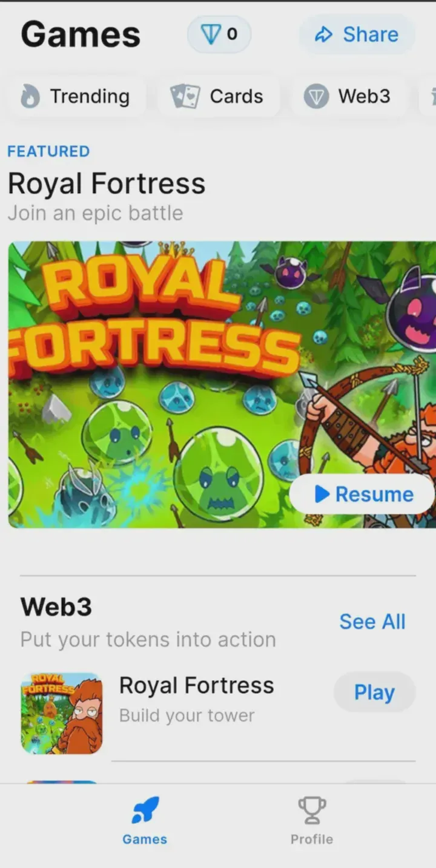Tap the Royal Fortress list entry title

pos(196,685)
